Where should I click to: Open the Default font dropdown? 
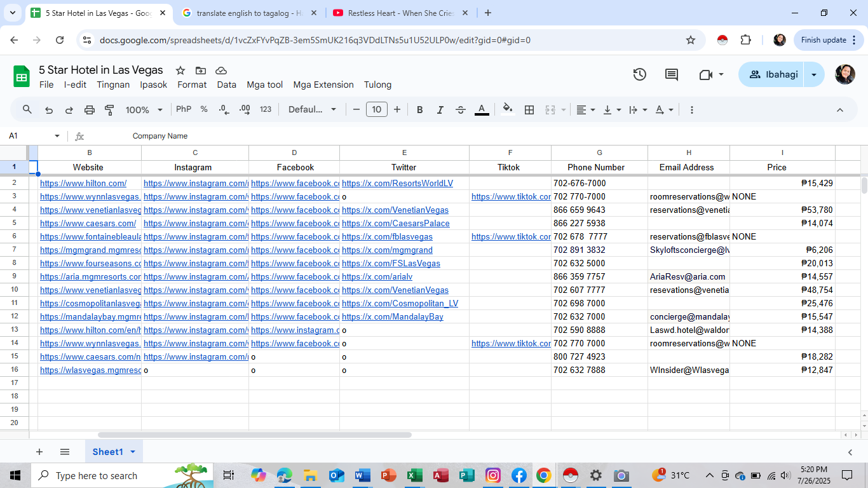312,109
